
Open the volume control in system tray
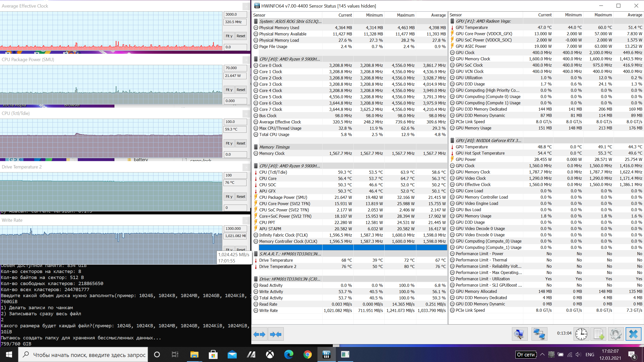point(578,355)
